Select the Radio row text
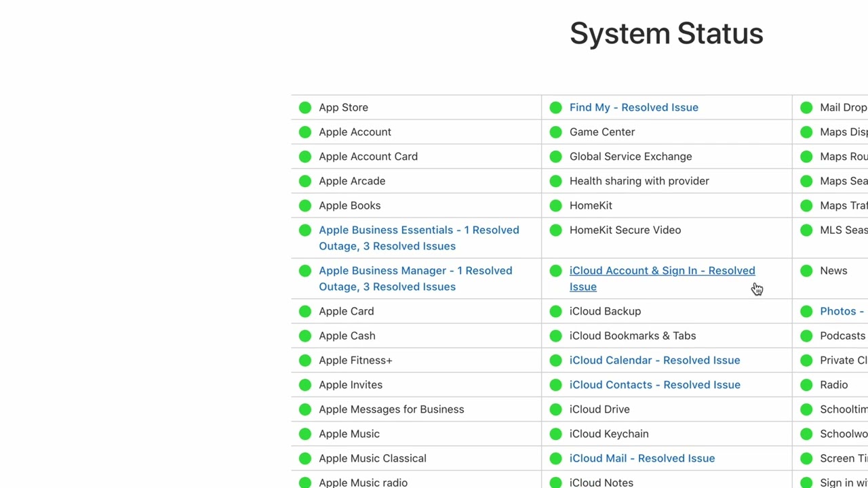 (x=834, y=384)
